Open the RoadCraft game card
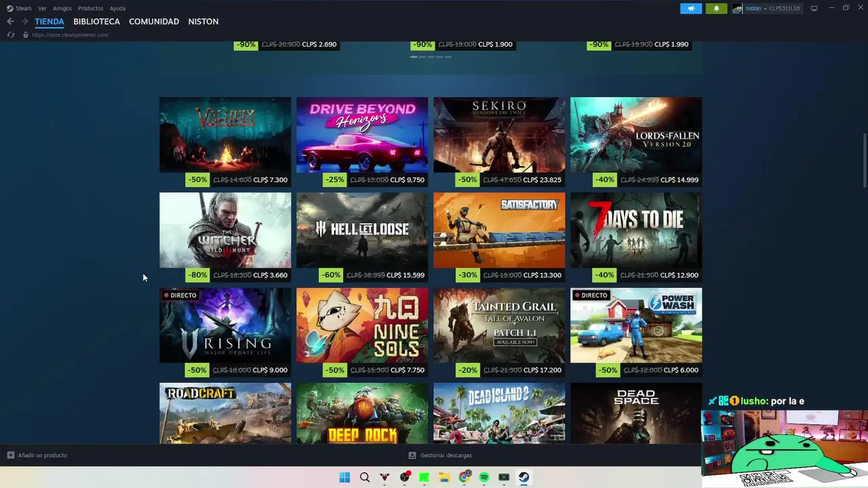The width and height of the screenshot is (868, 488). click(x=225, y=413)
